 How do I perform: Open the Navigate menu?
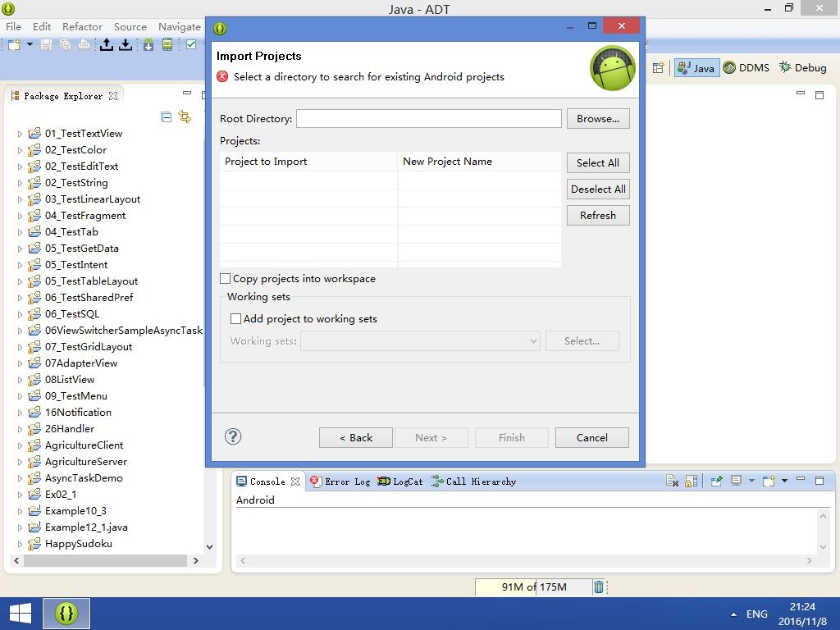click(180, 27)
